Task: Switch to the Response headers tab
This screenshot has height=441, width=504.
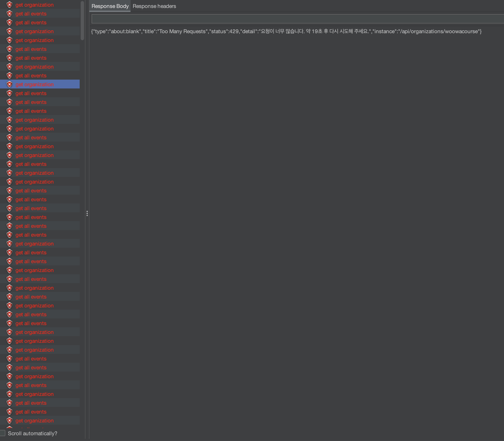Action: point(154,6)
